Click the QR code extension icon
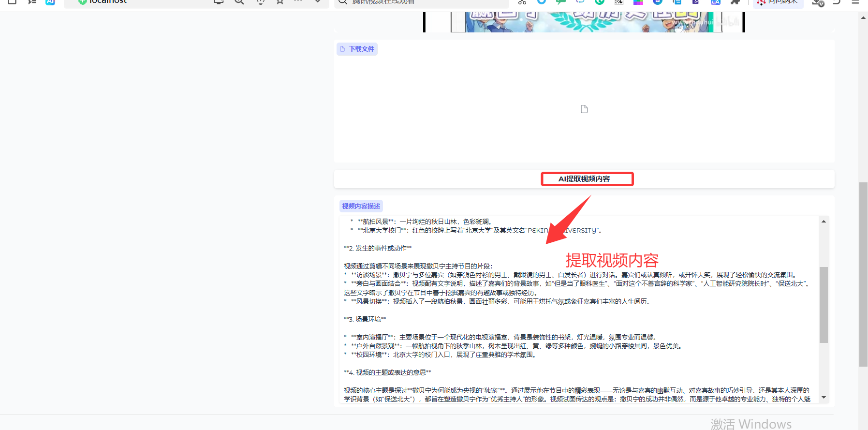The width and height of the screenshot is (868, 430). click(x=619, y=2)
